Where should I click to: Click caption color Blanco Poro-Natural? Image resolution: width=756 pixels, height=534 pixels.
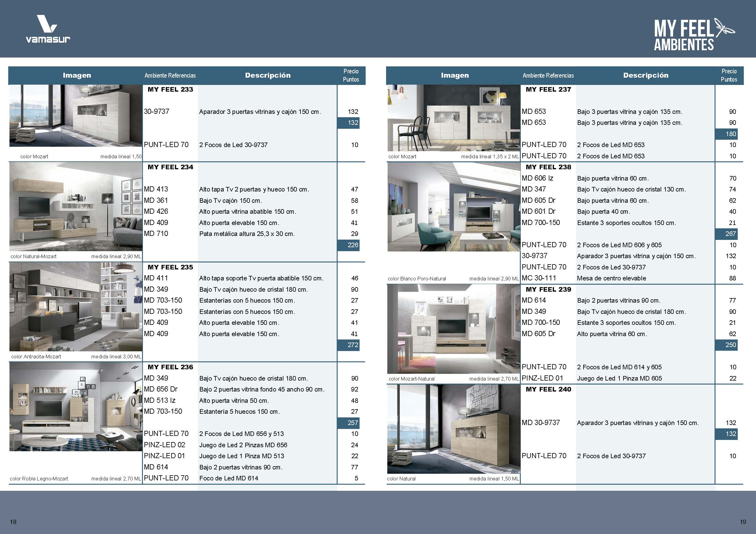(x=417, y=279)
